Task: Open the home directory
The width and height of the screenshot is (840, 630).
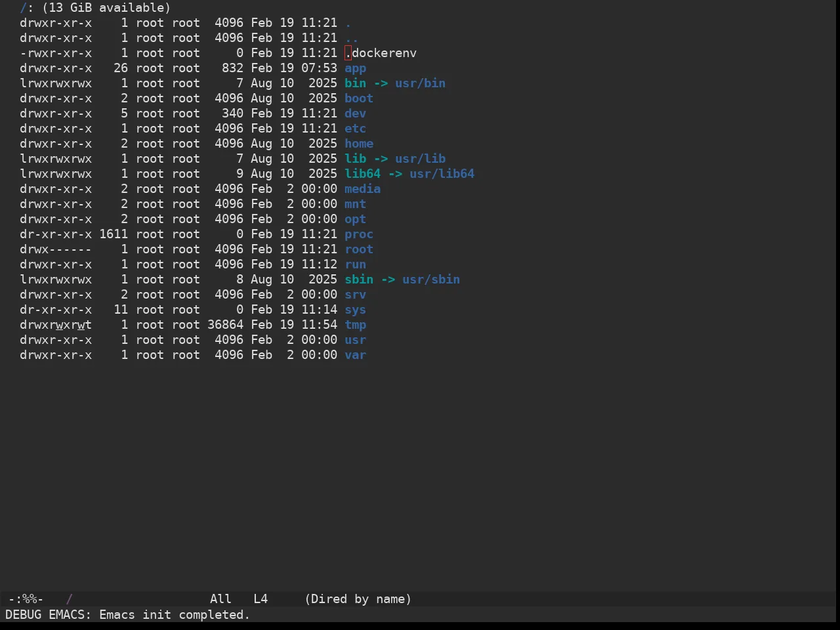Action: (359, 144)
